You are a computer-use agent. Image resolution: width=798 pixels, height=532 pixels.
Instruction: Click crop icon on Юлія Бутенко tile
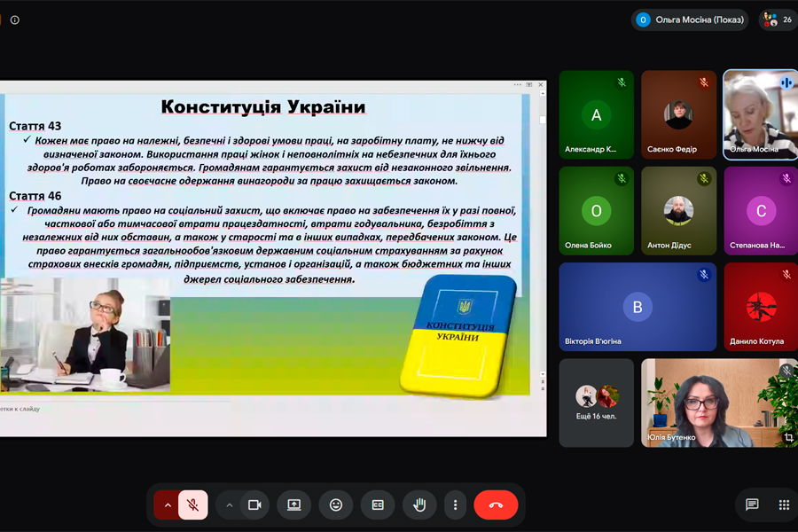coord(788,437)
